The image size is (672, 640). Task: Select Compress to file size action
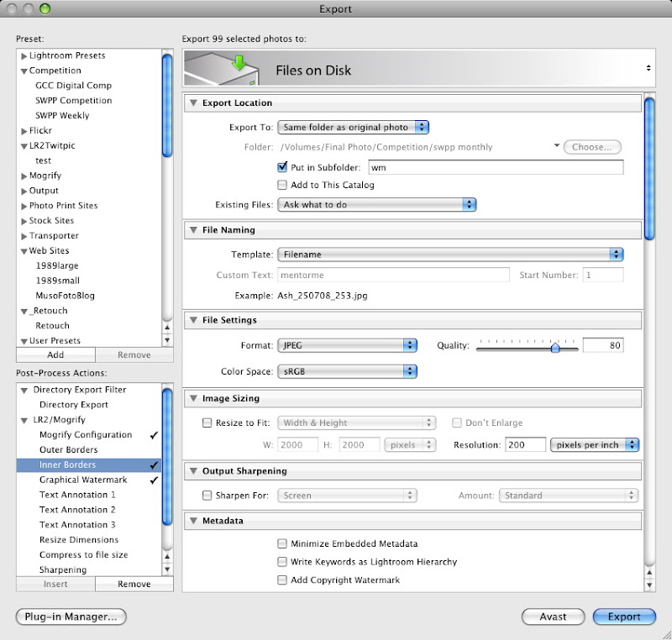[83, 555]
